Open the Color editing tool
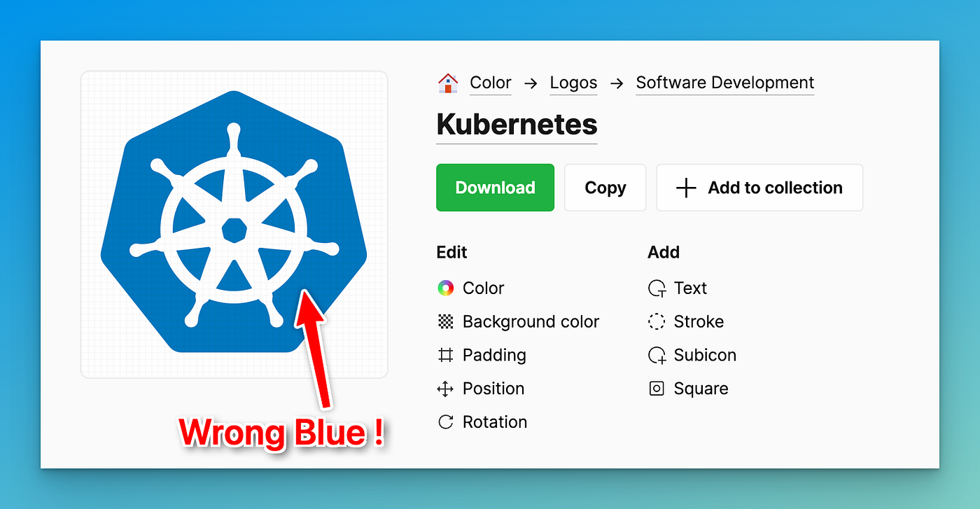 (x=482, y=288)
